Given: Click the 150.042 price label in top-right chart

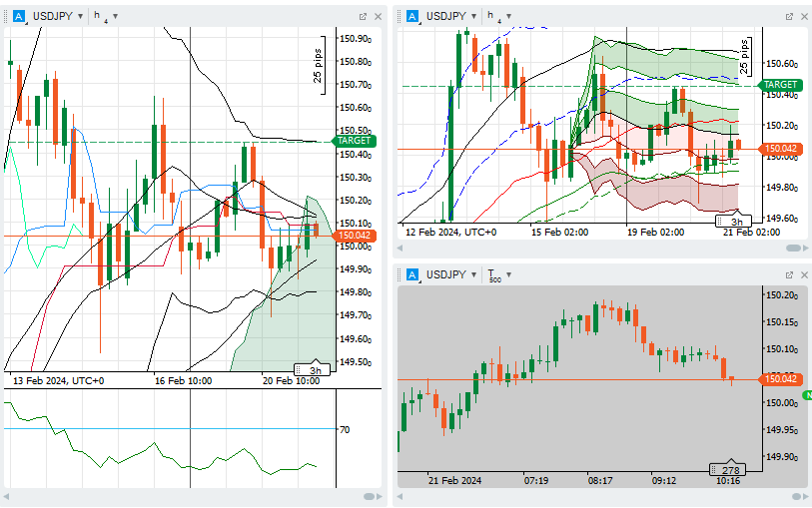Looking at the screenshot, I should 779,149.
